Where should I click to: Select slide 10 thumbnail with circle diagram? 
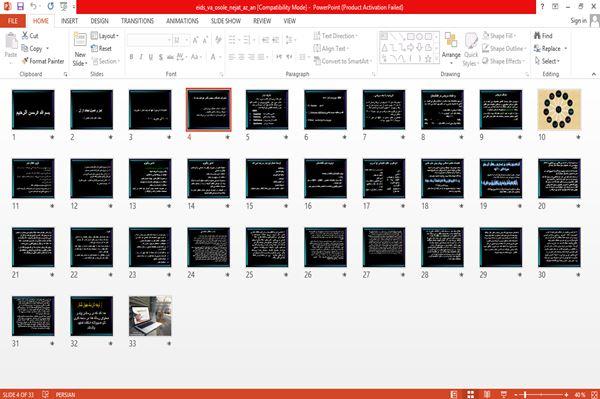click(559, 109)
